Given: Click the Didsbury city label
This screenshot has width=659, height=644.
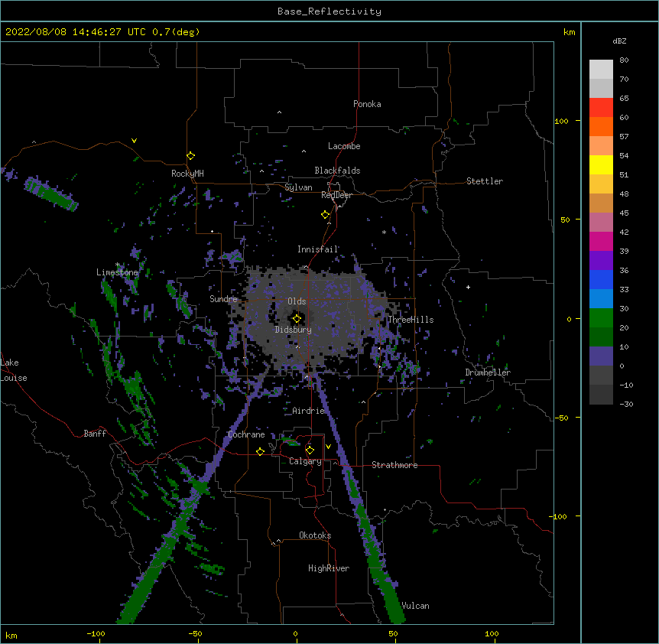Looking at the screenshot, I should point(294,330).
